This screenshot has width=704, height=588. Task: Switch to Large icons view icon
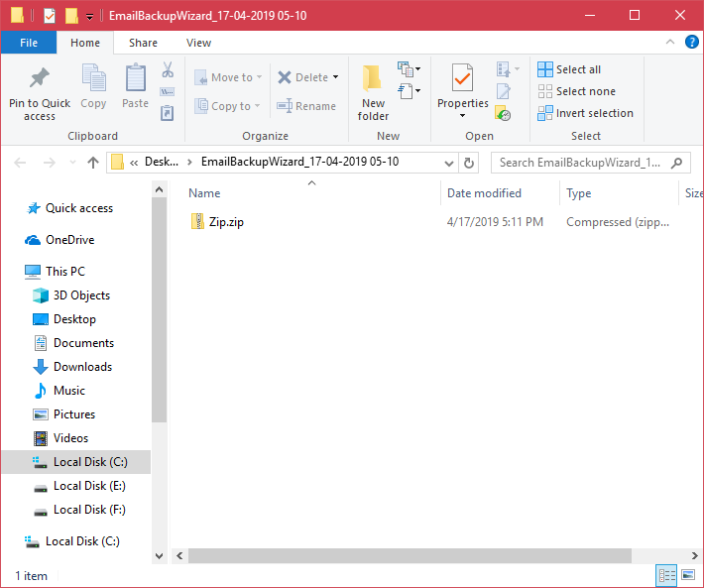[x=688, y=574]
